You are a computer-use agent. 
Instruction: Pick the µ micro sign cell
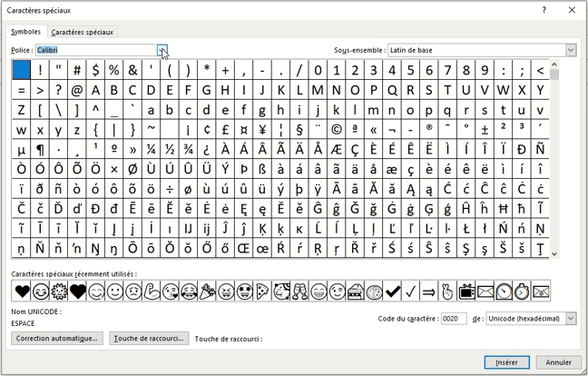pos(22,149)
